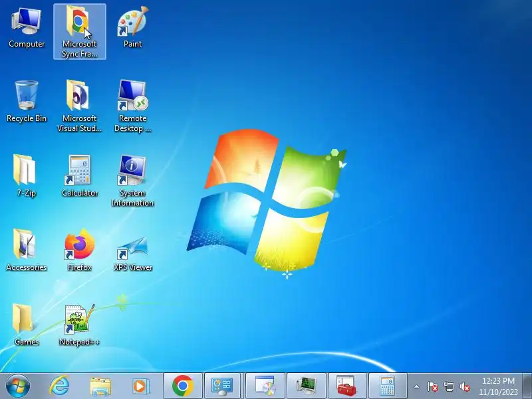Select the Paint shortcut icon
This screenshot has width=532, height=399.
(132, 28)
